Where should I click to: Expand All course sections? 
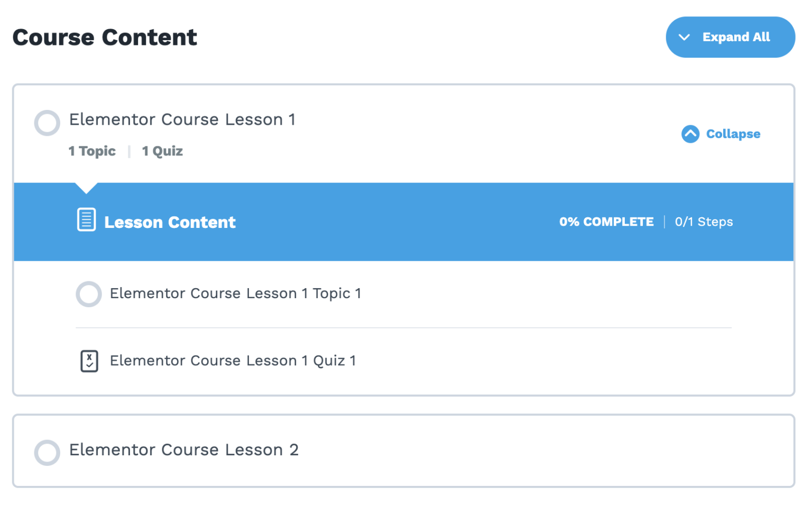(731, 37)
